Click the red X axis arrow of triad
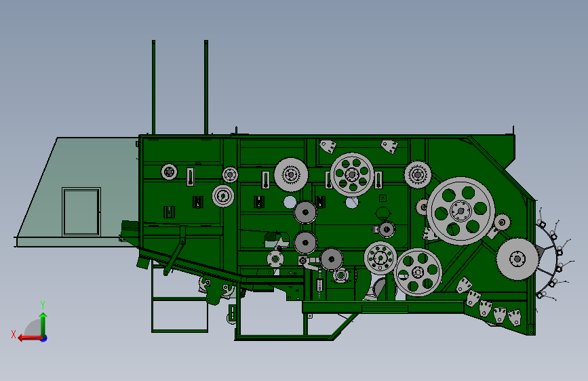 pyautogui.click(x=30, y=338)
